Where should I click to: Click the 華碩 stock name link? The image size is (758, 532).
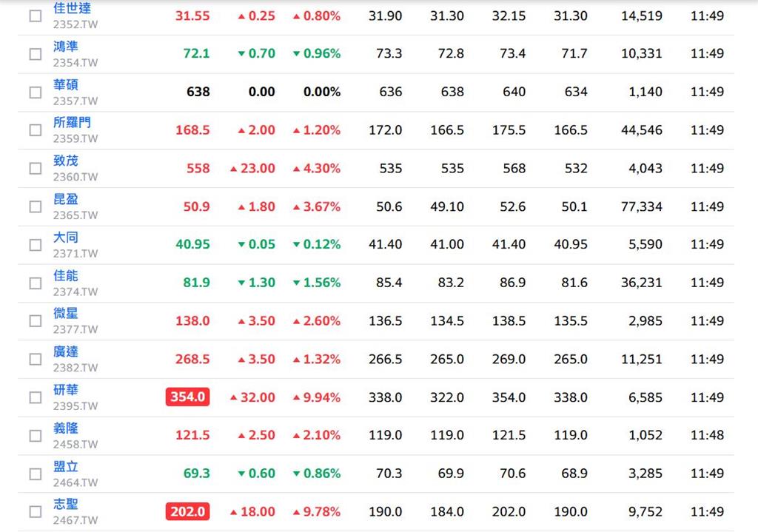pyautogui.click(x=66, y=84)
